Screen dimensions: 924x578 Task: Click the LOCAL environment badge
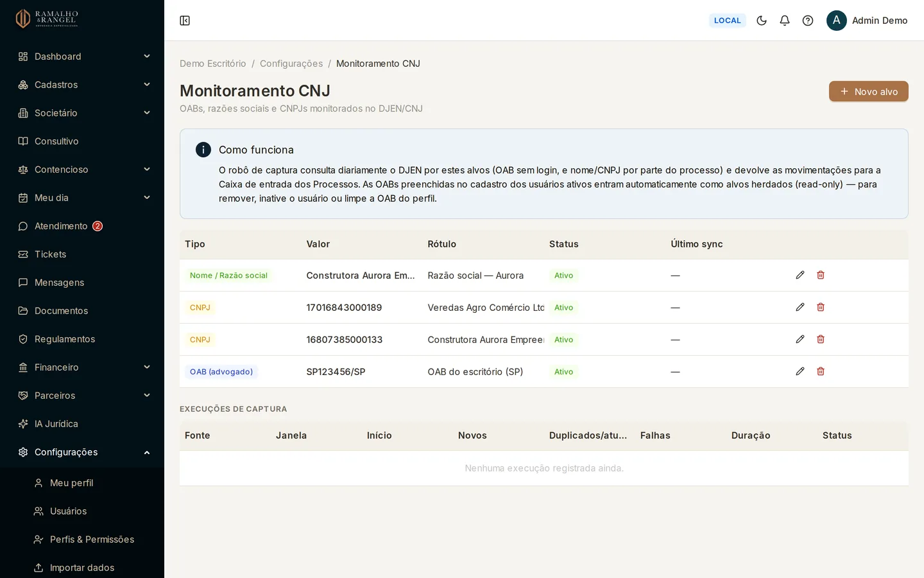point(728,21)
